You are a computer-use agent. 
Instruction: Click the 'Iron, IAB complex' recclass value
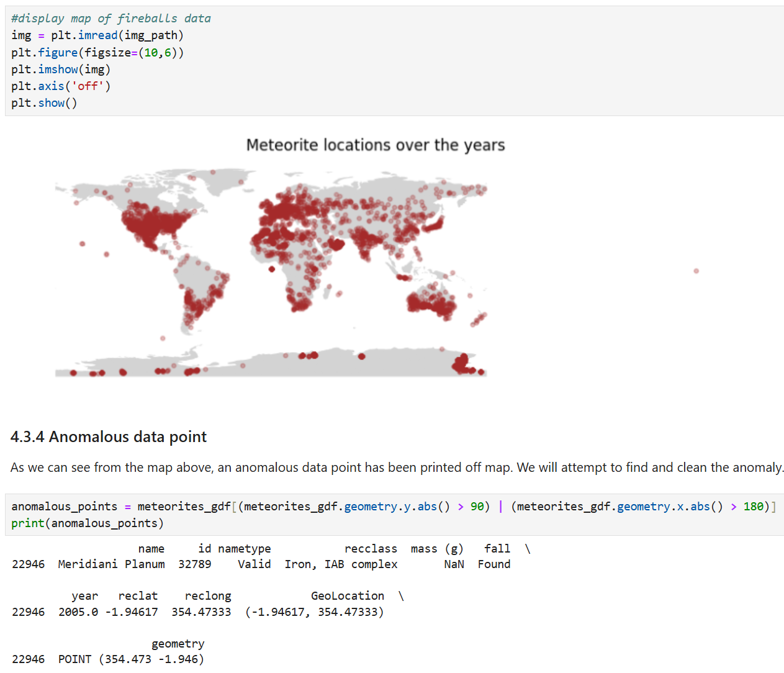341,564
